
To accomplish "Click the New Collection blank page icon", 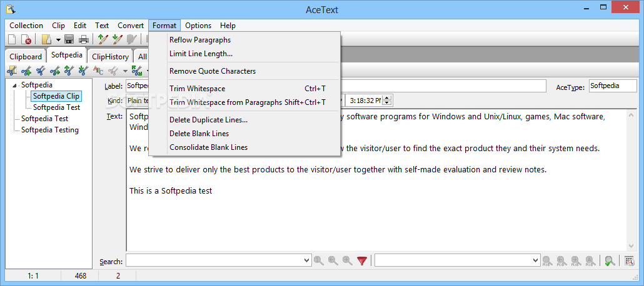I will pos(12,39).
